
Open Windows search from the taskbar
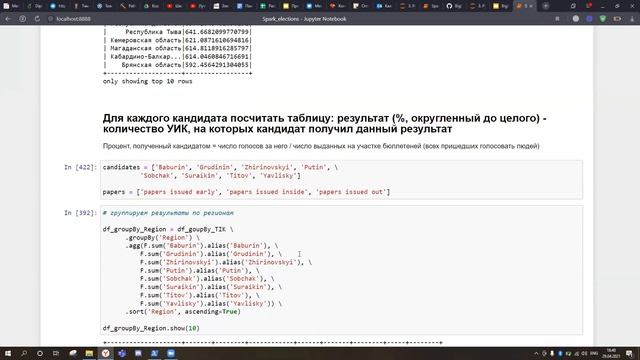24,353
